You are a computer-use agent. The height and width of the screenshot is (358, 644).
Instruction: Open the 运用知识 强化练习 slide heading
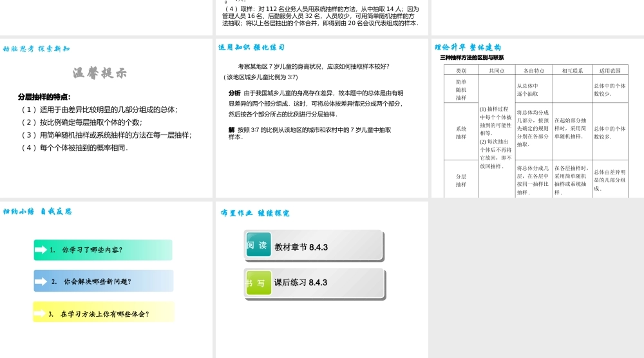click(251, 47)
